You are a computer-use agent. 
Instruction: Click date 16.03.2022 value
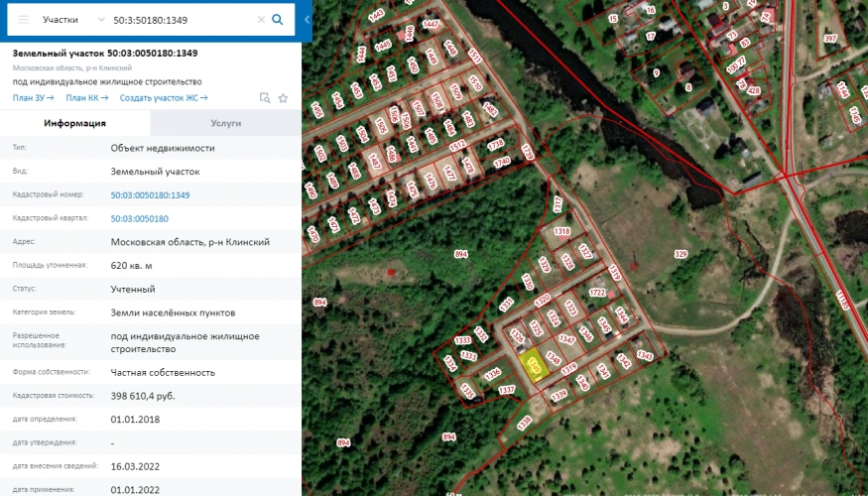pyautogui.click(x=135, y=466)
